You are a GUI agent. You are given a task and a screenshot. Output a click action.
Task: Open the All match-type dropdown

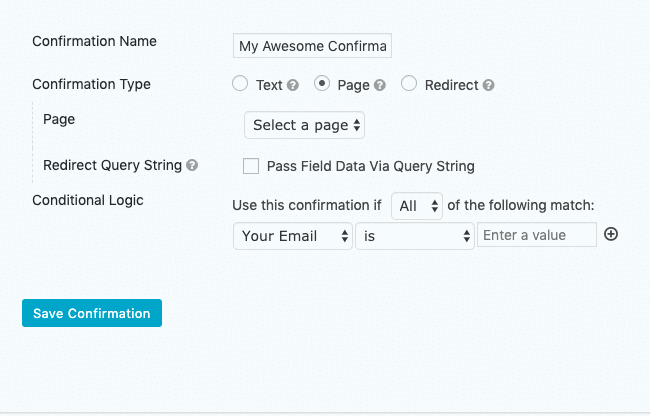click(x=417, y=206)
